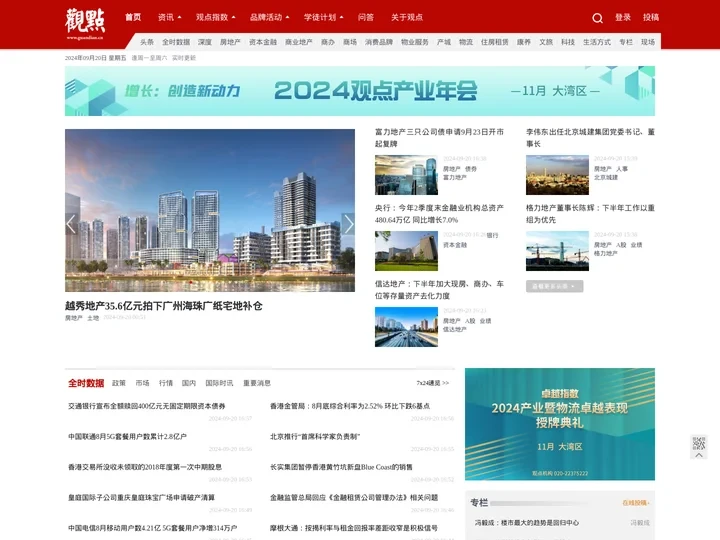Click the back-to-top arrow icon
Viewport: 720px width, 540px height.
698,455
